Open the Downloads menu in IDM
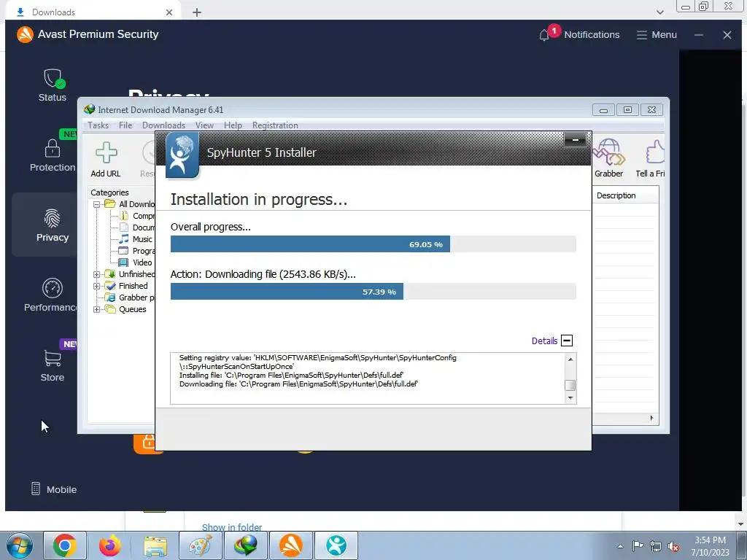 point(163,125)
